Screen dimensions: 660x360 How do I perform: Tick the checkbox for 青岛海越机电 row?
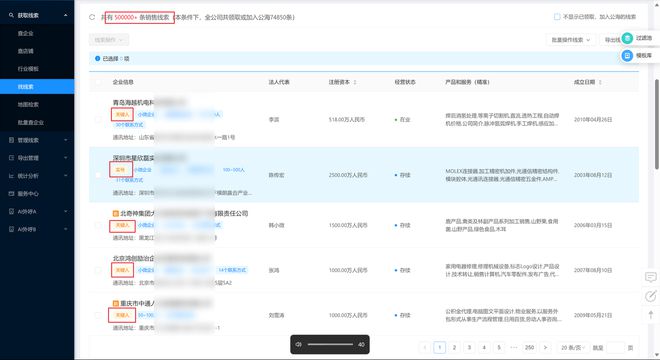(x=98, y=120)
